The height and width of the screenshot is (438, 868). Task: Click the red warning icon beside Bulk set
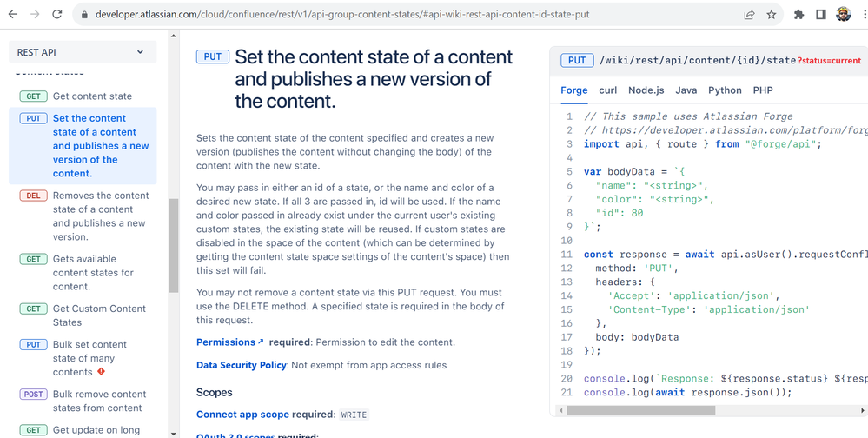tap(101, 372)
